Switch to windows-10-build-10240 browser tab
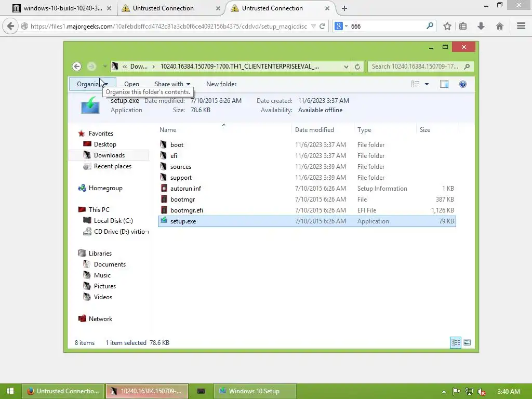The height and width of the screenshot is (399, 532). click(62, 8)
